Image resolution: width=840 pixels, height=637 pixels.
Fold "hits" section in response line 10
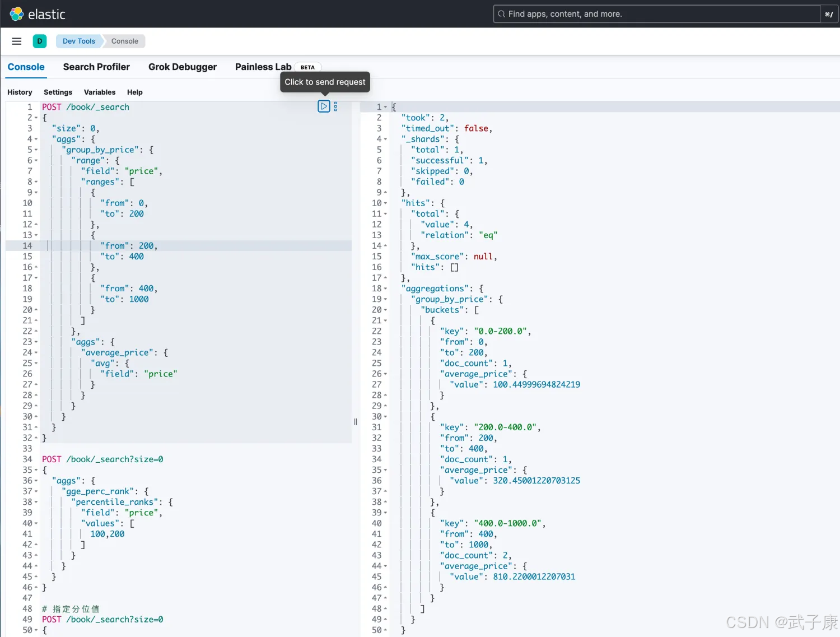pyautogui.click(x=385, y=203)
